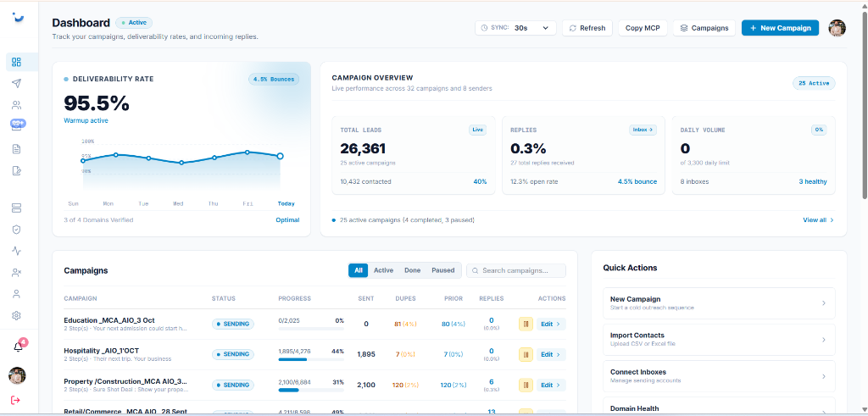Screen dimensions: 868x416
Task: Click the Education campaign progress bar
Action: tap(311, 329)
